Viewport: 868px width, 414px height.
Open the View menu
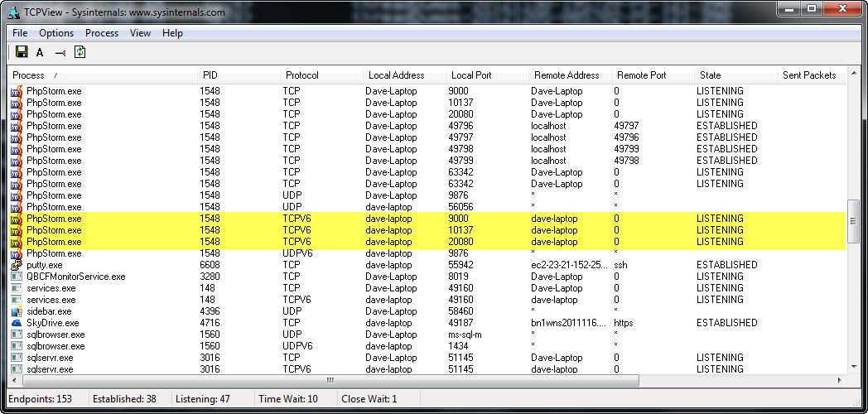point(140,33)
